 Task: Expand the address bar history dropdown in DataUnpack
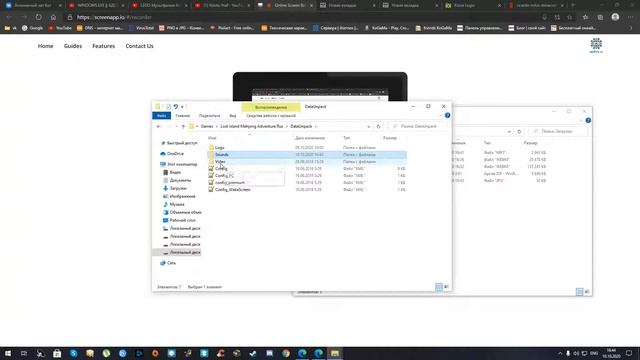click(x=369, y=127)
